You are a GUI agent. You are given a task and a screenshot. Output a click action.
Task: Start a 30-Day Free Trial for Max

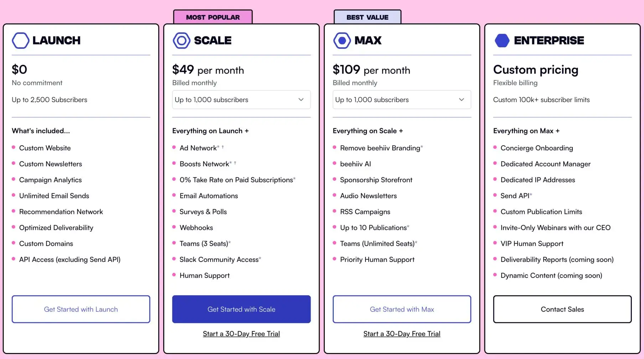[402, 334]
